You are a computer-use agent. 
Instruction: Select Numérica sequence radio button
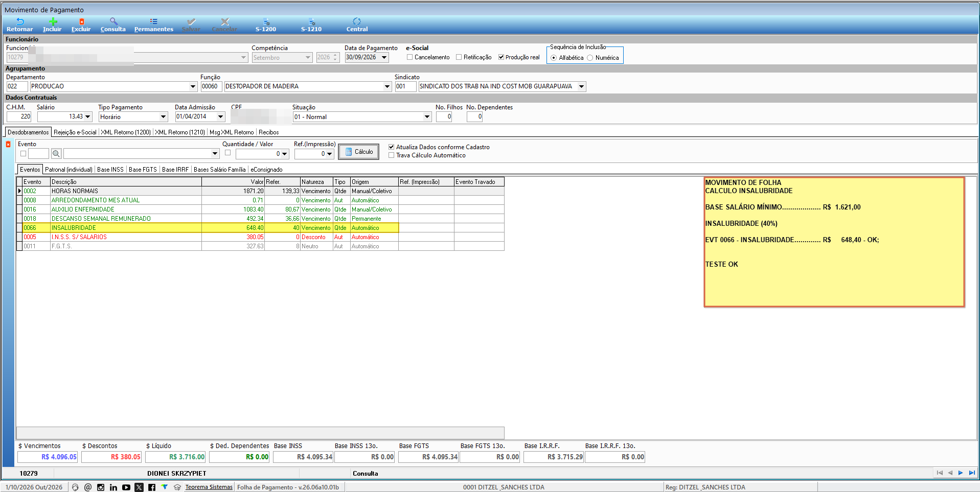[x=590, y=58]
